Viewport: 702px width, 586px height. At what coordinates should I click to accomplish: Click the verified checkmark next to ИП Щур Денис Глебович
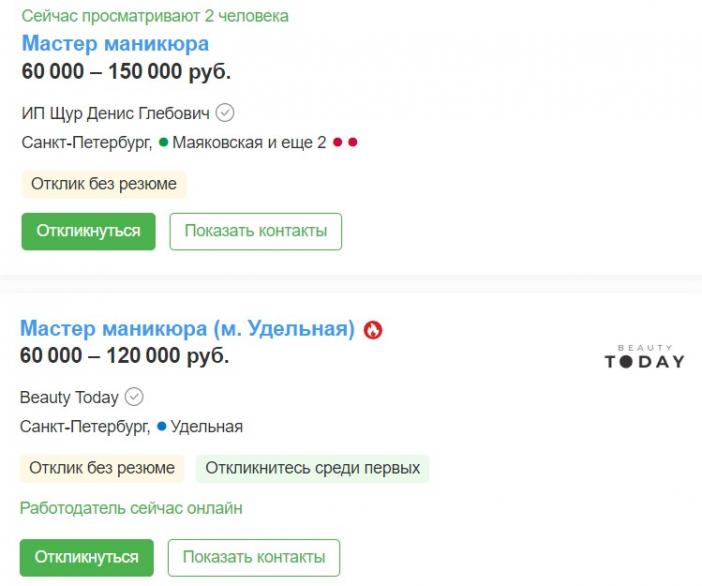(x=225, y=113)
